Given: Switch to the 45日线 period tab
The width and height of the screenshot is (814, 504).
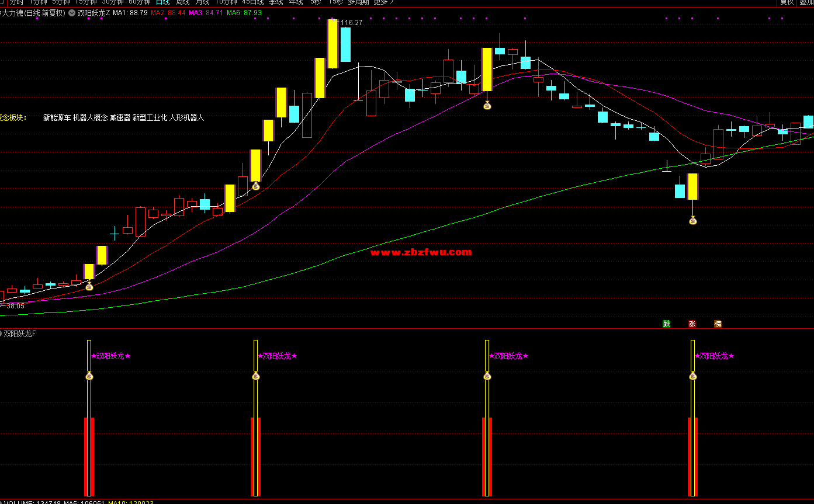Looking at the screenshot, I should 253,2.
